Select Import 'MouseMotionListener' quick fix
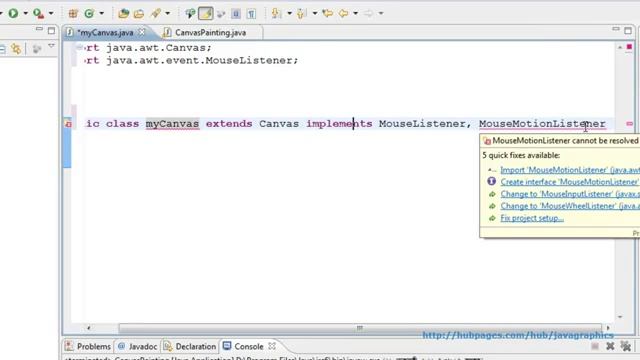 570,170
